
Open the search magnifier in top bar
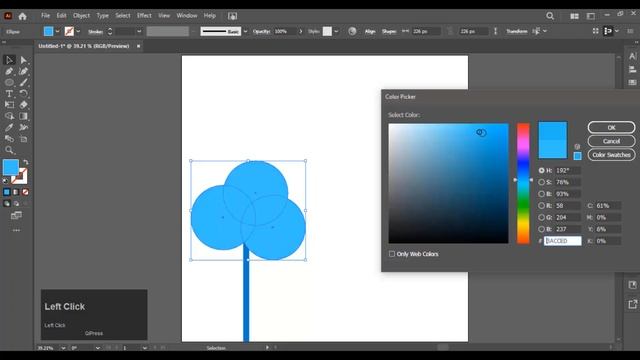(550, 16)
